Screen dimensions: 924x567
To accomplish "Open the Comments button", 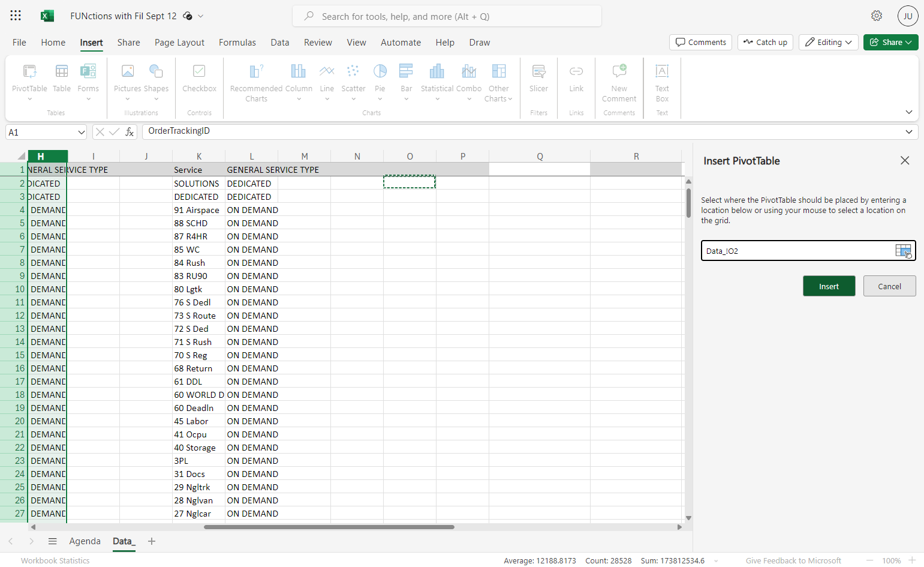I will 700,42.
